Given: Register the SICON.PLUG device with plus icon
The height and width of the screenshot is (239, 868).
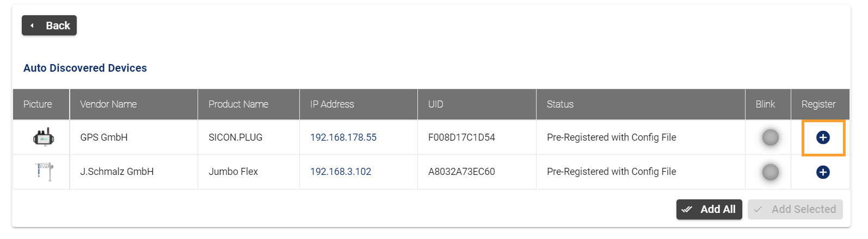Looking at the screenshot, I should [x=823, y=138].
